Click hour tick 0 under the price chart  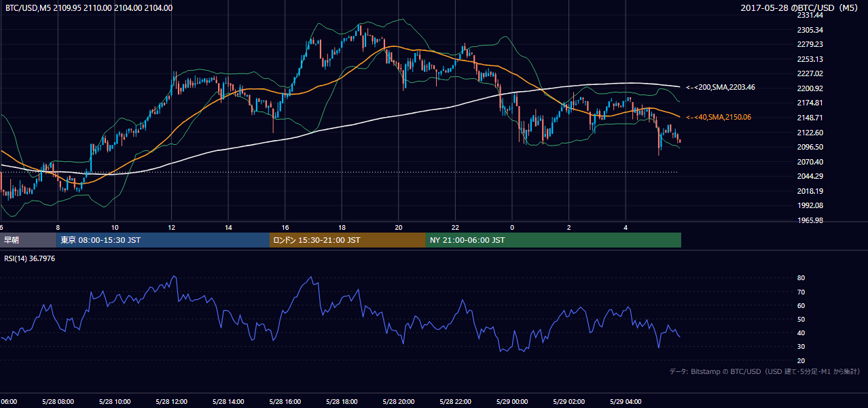click(512, 227)
